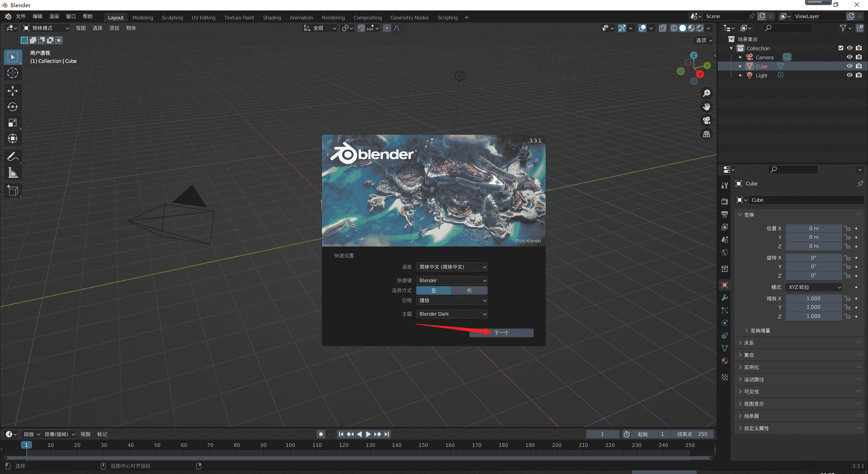Image resolution: width=868 pixels, height=474 pixels.
Task: Open the Material properties tab
Action: (x=725, y=361)
